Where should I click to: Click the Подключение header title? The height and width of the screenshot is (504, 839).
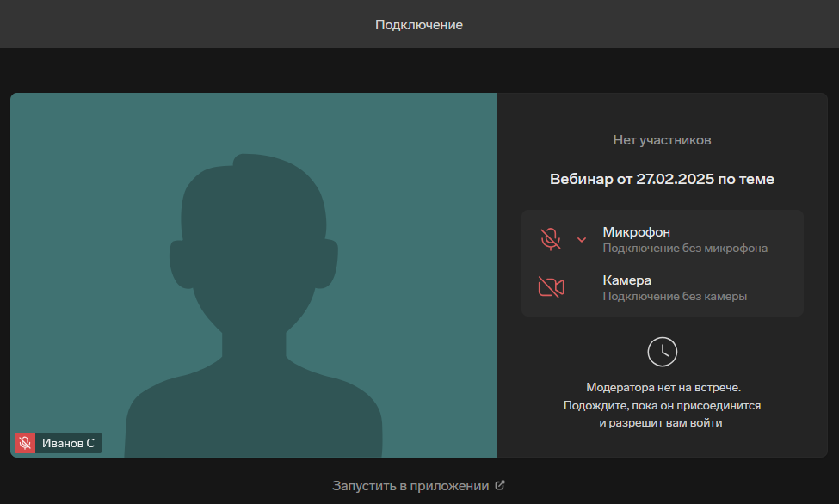(x=419, y=25)
